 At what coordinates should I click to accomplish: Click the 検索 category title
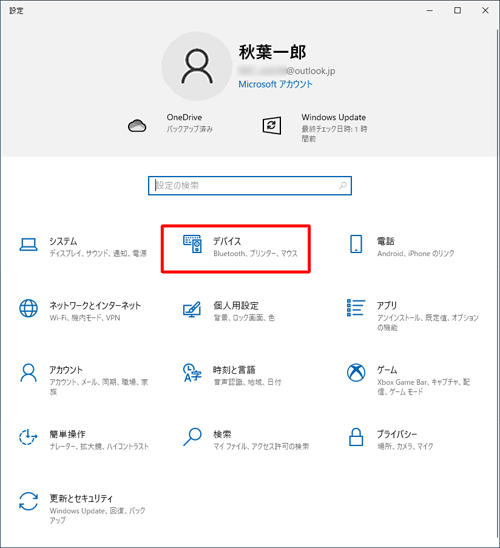[x=222, y=434]
